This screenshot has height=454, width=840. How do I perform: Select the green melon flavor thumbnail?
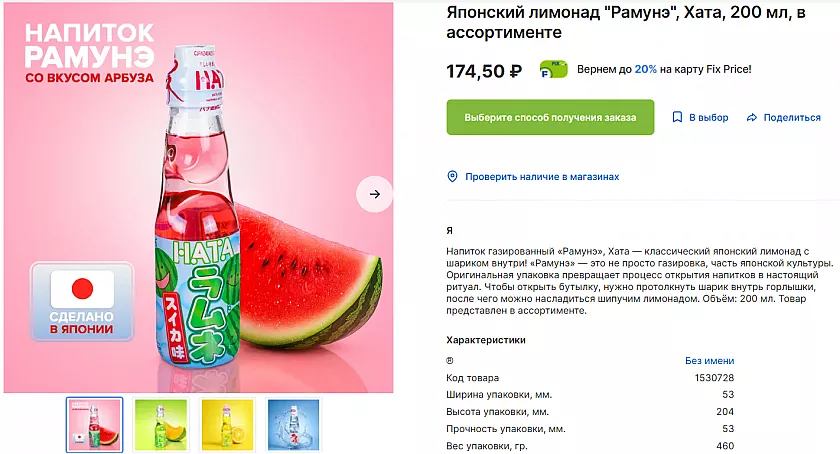(x=162, y=424)
